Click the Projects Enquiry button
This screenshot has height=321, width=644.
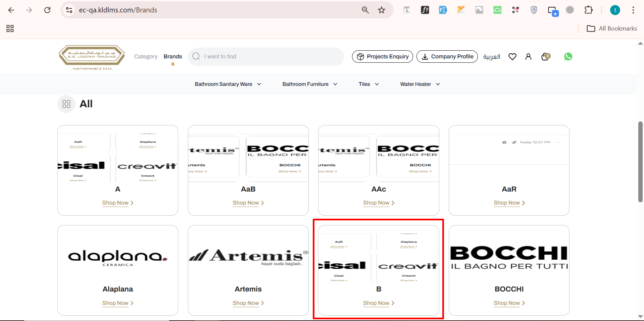[383, 57]
